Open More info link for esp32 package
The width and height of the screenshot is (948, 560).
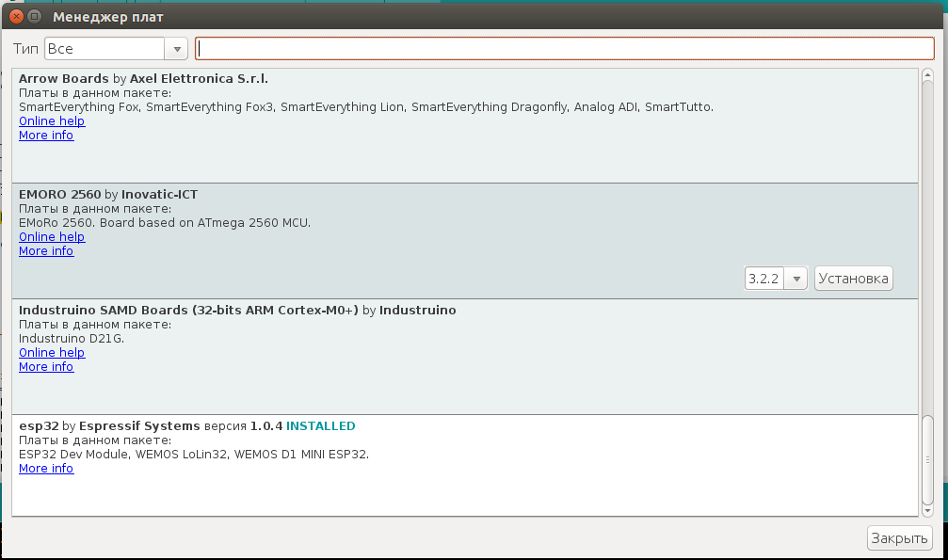coord(46,469)
